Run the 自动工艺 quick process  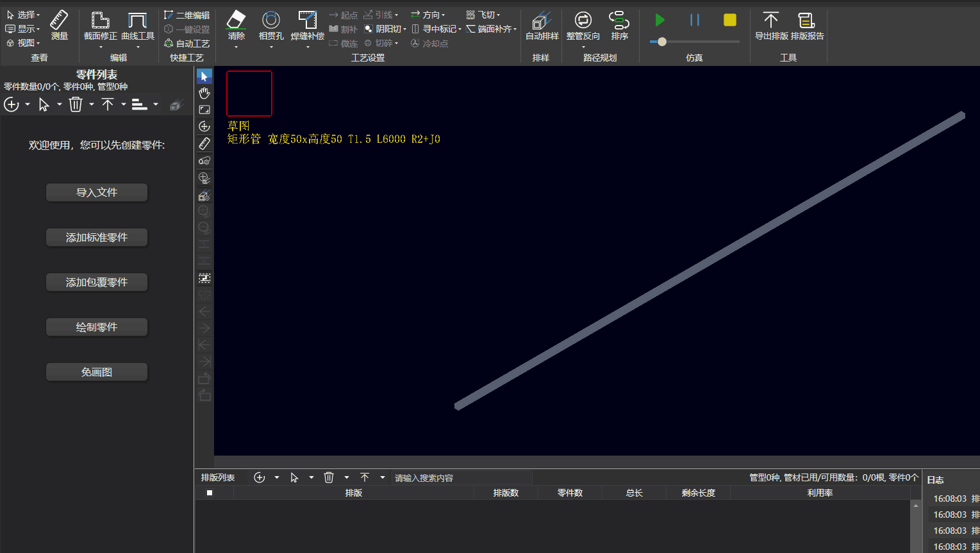click(x=187, y=43)
